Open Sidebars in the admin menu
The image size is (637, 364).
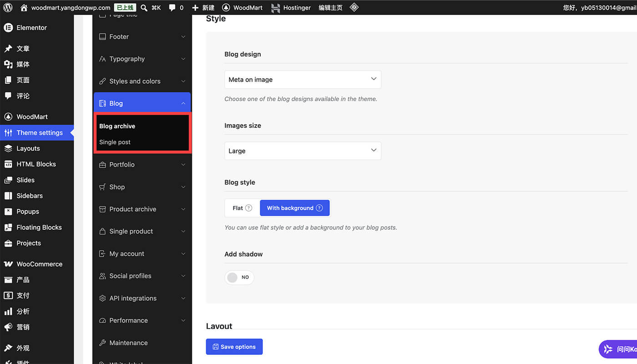[x=37, y=196]
